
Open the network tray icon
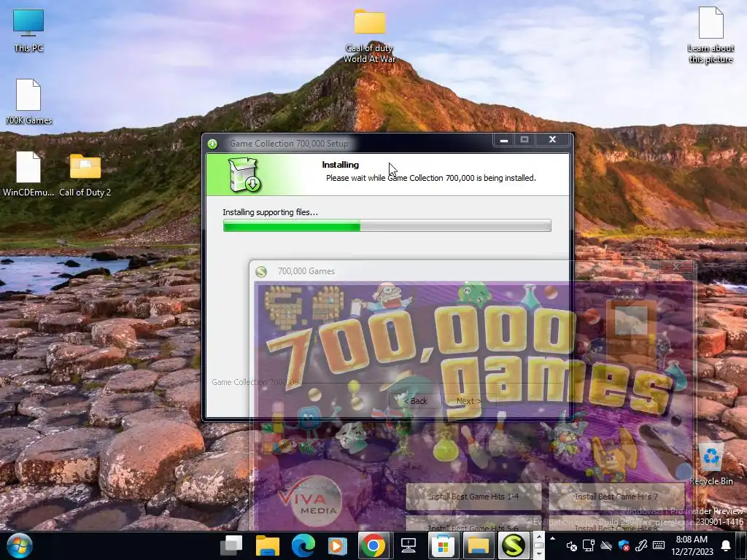(589, 545)
